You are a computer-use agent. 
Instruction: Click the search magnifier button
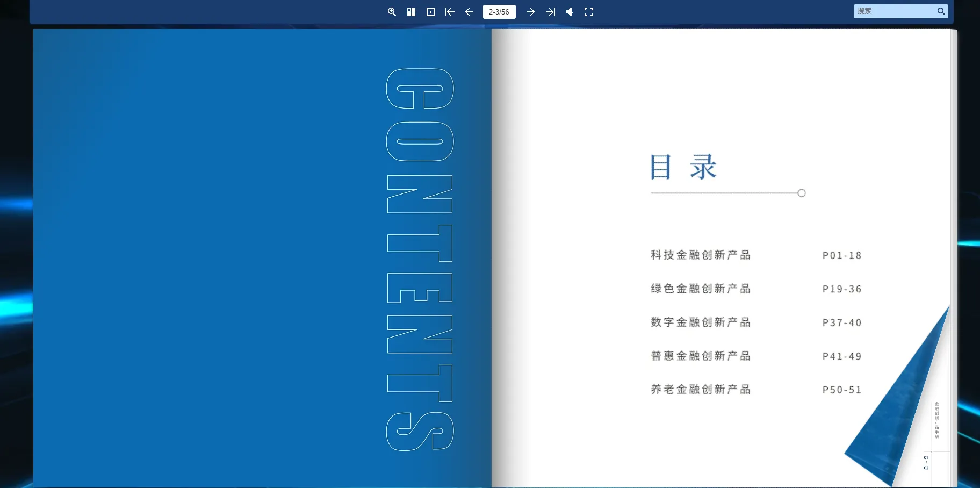coord(941,11)
